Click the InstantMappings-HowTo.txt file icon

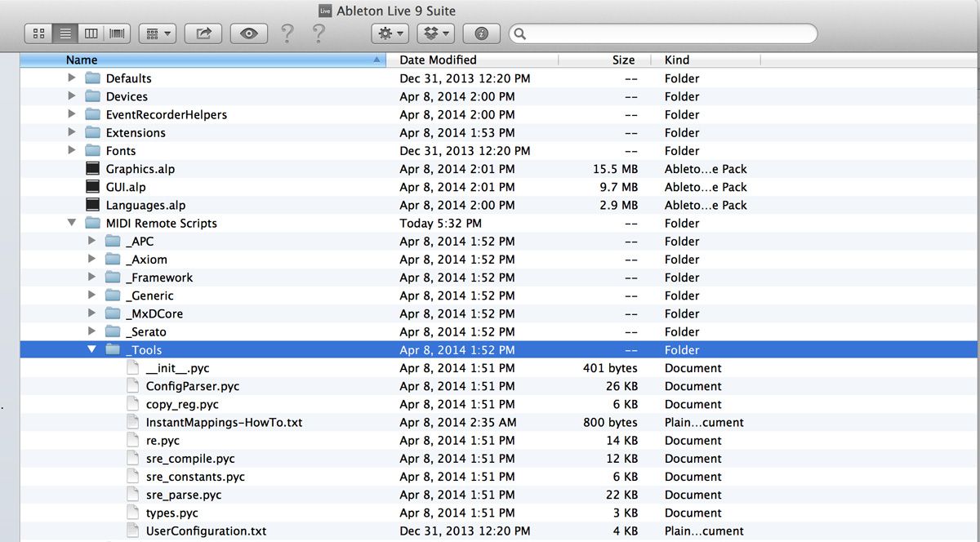133,422
